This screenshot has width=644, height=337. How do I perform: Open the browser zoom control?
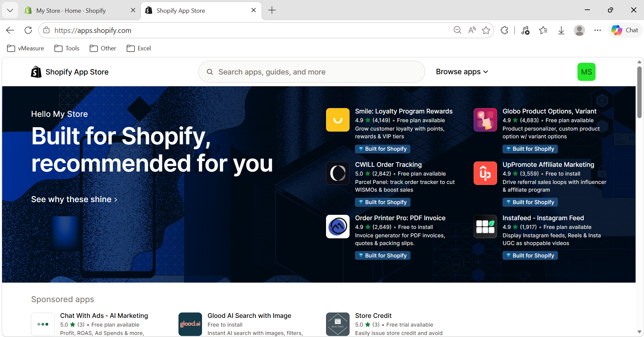pos(457,30)
